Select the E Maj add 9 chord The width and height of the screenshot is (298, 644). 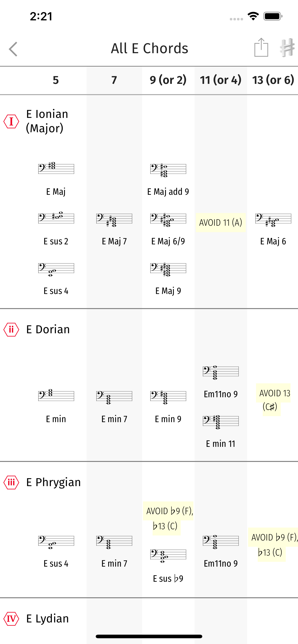(x=168, y=180)
